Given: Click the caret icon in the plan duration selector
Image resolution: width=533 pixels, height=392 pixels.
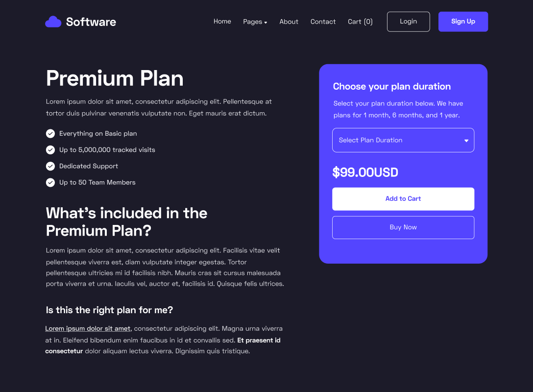Looking at the screenshot, I should tap(466, 140).
